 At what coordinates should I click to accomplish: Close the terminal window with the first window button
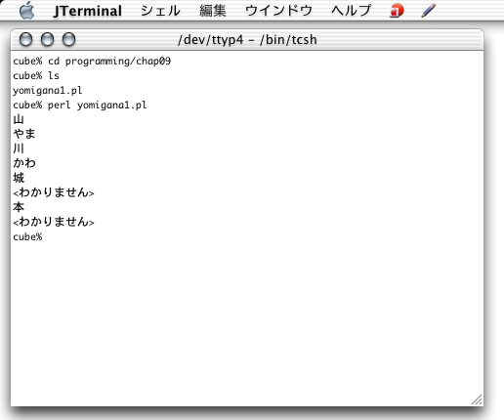[x=25, y=39]
